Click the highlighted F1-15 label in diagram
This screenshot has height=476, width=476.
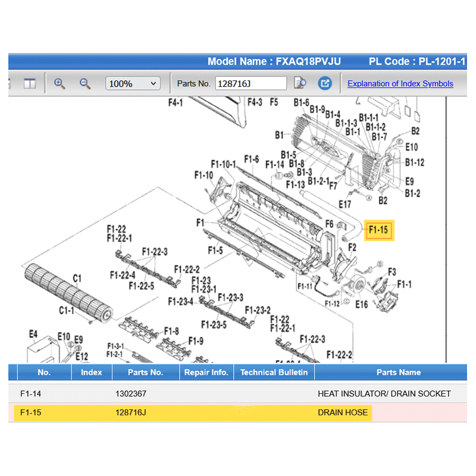click(378, 230)
